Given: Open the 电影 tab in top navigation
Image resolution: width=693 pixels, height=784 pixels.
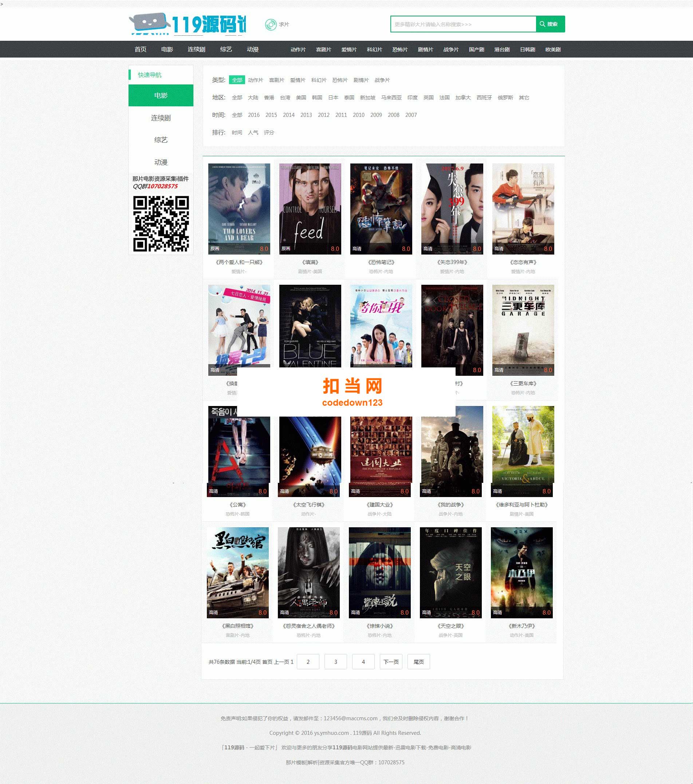Looking at the screenshot, I should pos(167,50).
